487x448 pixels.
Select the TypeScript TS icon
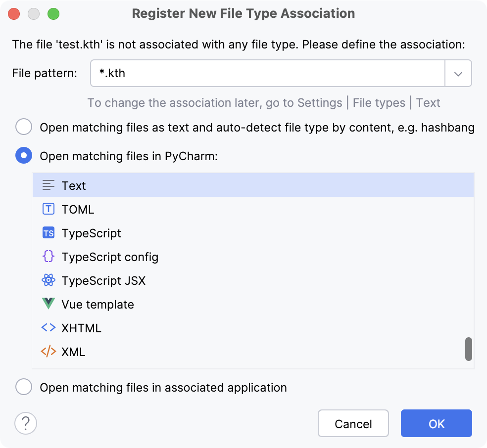tap(48, 232)
